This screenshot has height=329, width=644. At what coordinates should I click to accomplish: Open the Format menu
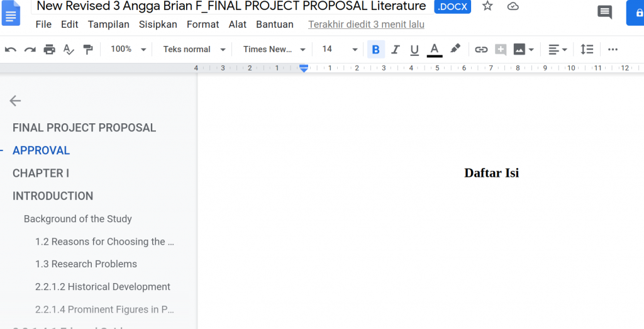click(203, 25)
